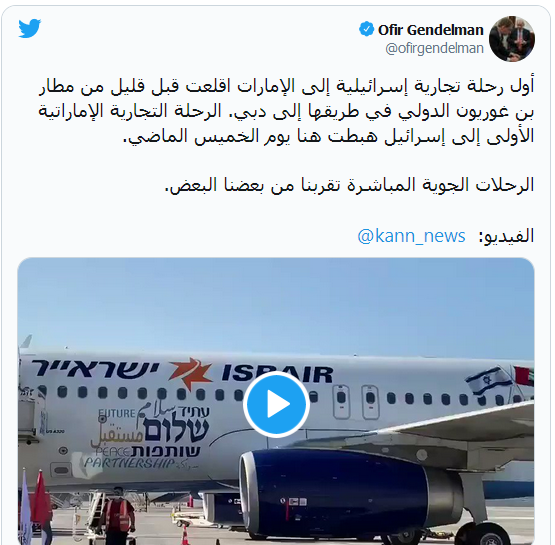Click the @ofirgendelman handle

[x=434, y=48]
